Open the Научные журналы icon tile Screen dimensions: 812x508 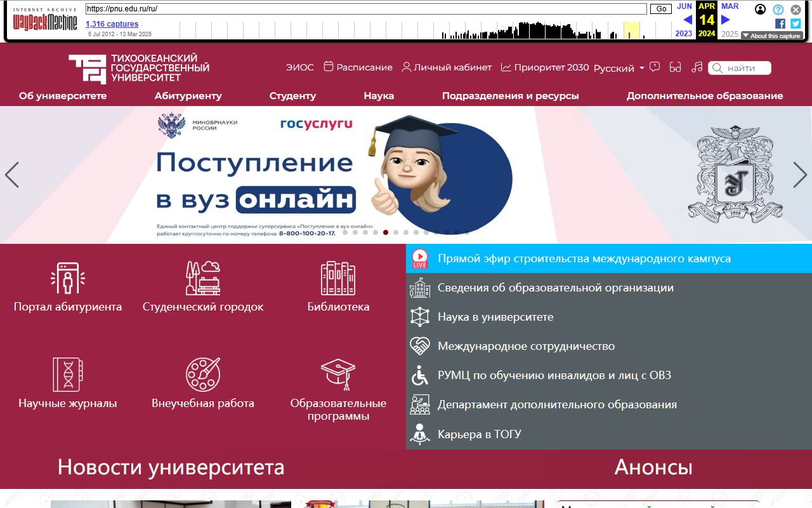point(68,375)
